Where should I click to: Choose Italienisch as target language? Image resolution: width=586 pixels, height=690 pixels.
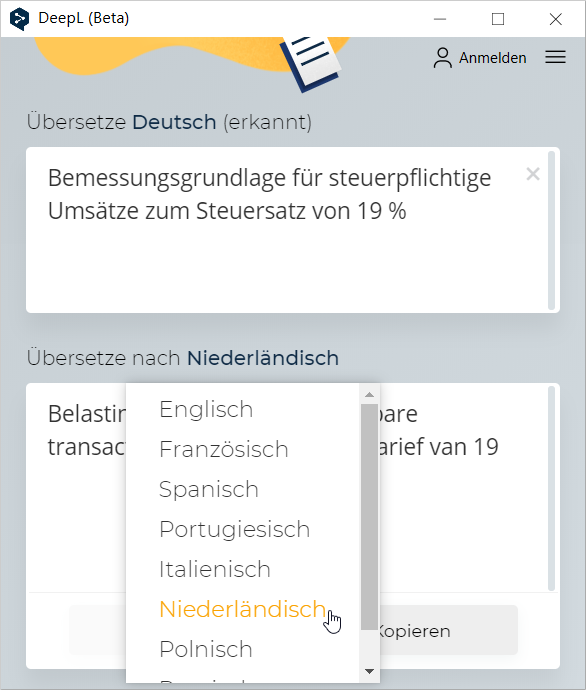[x=215, y=569]
